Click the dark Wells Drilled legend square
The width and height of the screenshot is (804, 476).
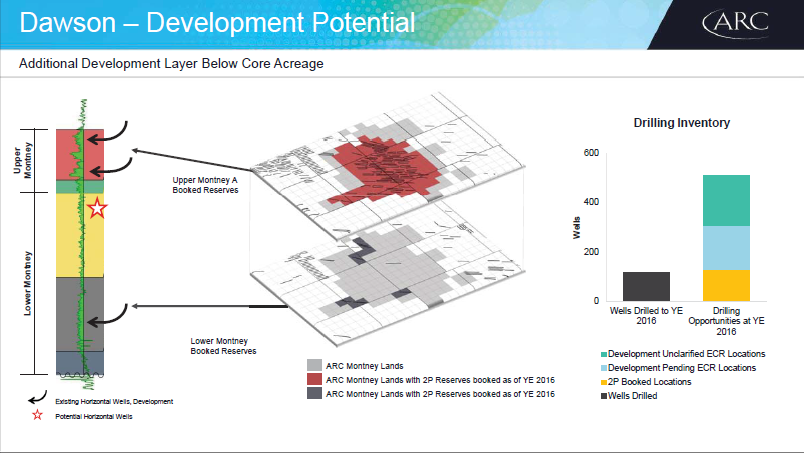coord(604,396)
